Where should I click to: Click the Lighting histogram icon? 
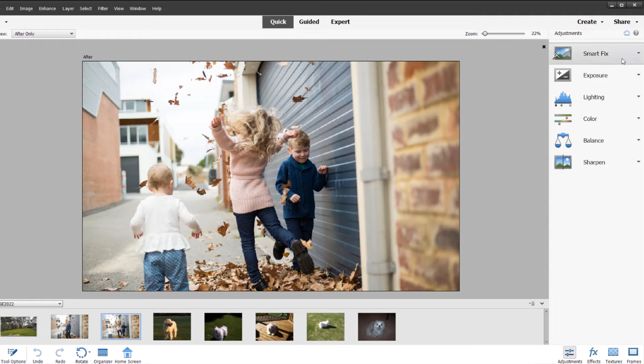[x=563, y=97]
